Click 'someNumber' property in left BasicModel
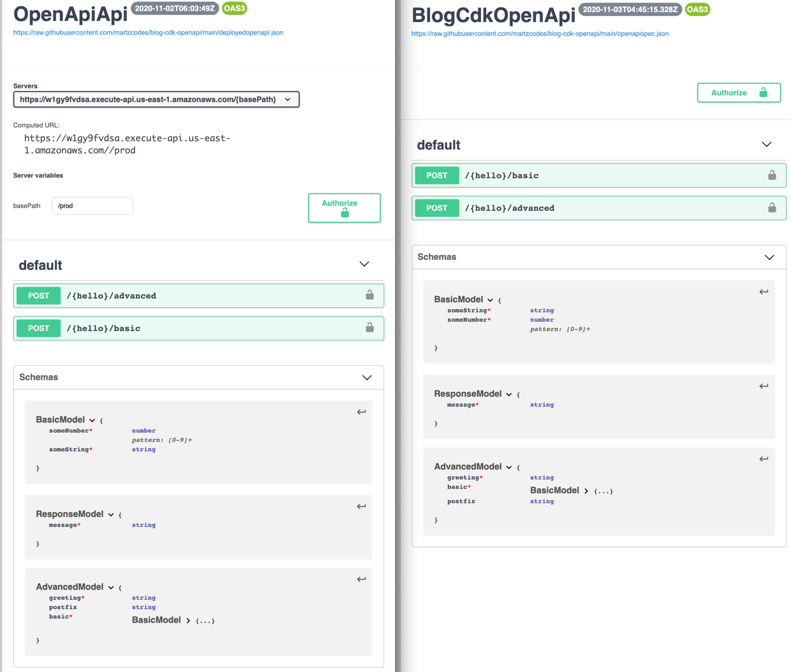 pos(71,431)
